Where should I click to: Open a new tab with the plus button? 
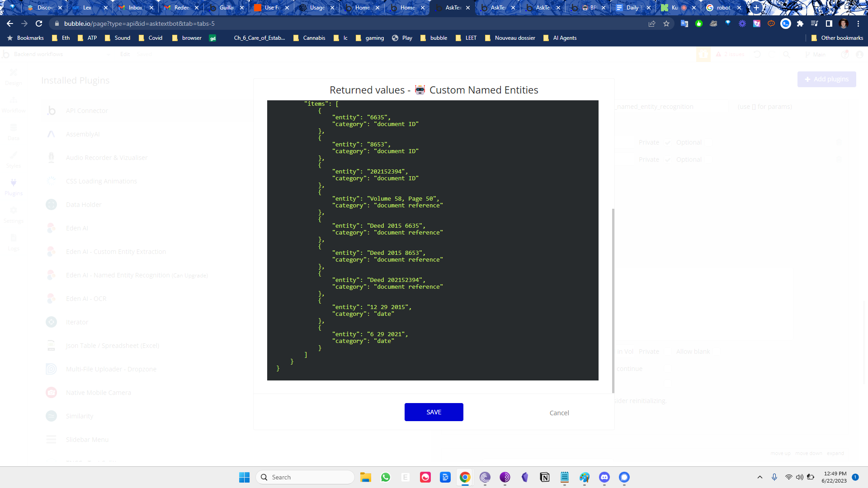click(x=756, y=8)
